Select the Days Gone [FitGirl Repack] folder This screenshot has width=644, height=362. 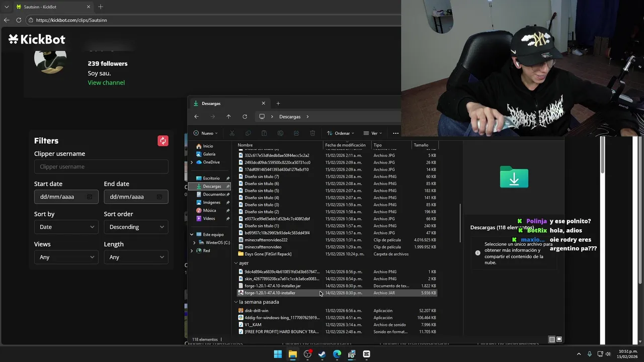337,254
